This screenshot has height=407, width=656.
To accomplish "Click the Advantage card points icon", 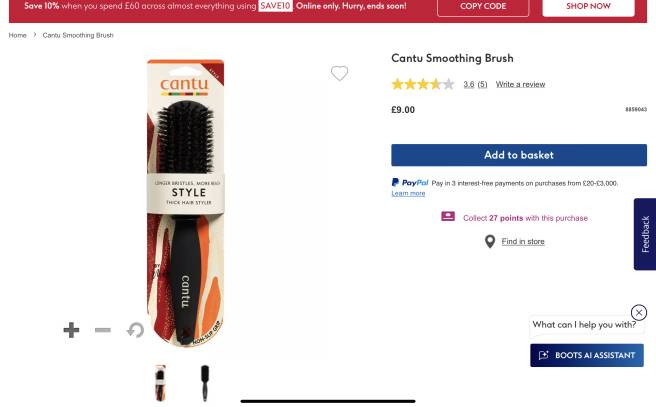I will click(448, 217).
